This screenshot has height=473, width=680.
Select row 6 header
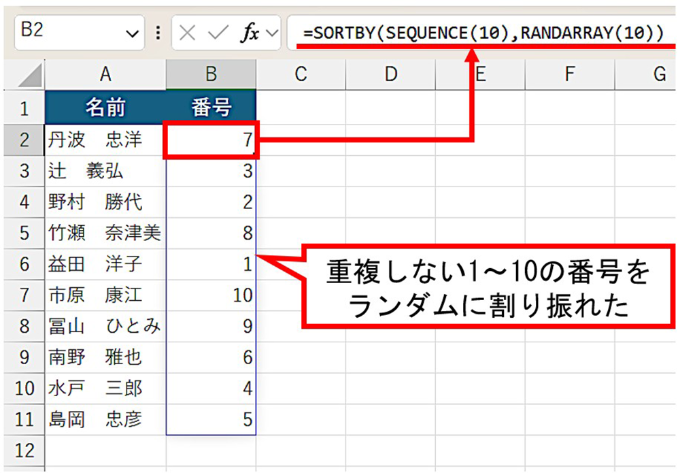24,264
